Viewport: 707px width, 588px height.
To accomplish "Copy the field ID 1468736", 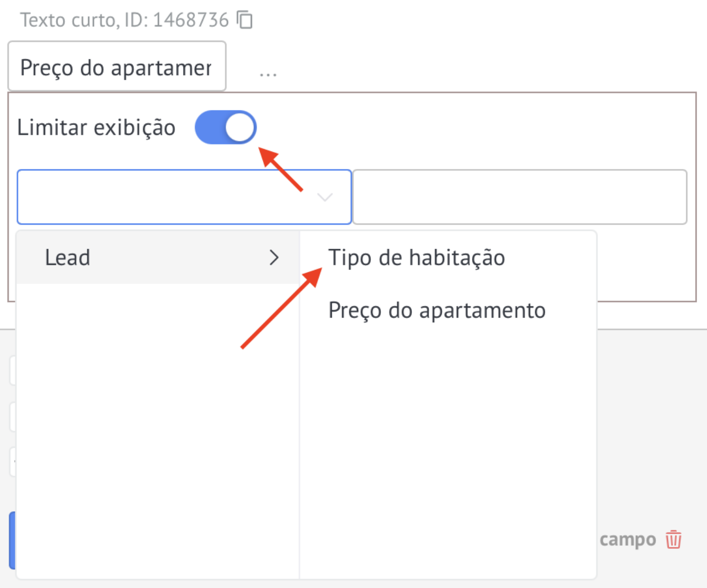I will (x=245, y=20).
